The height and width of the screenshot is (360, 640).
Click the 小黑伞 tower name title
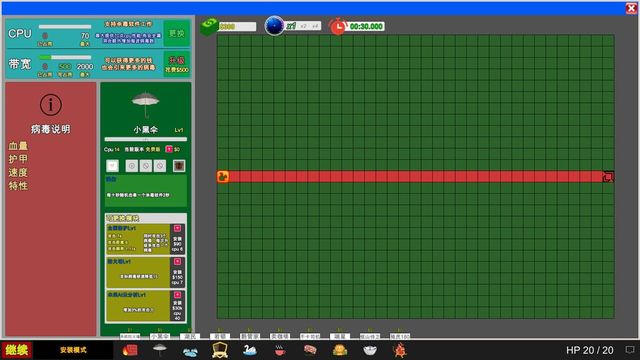(x=145, y=130)
